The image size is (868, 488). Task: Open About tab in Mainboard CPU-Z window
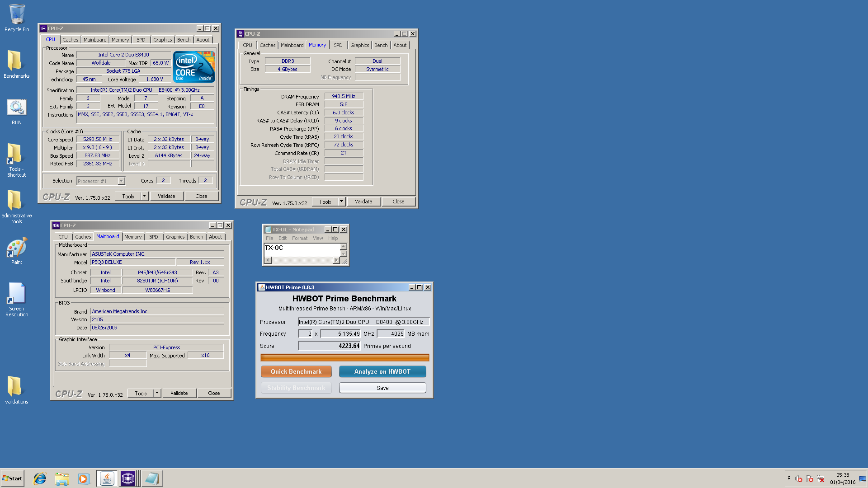point(215,237)
